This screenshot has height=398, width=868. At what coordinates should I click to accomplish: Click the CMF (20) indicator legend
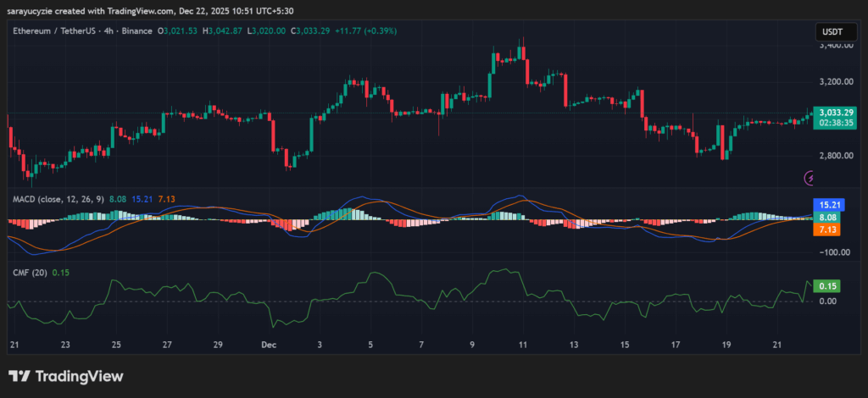[30, 272]
